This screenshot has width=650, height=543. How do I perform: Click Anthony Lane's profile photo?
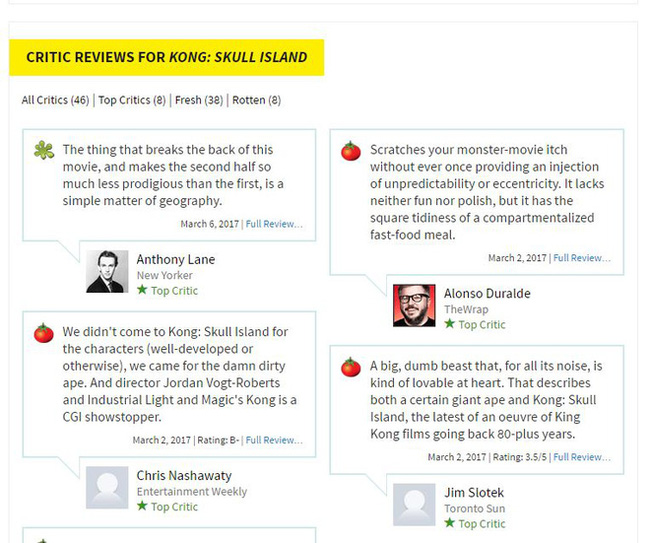click(107, 271)
